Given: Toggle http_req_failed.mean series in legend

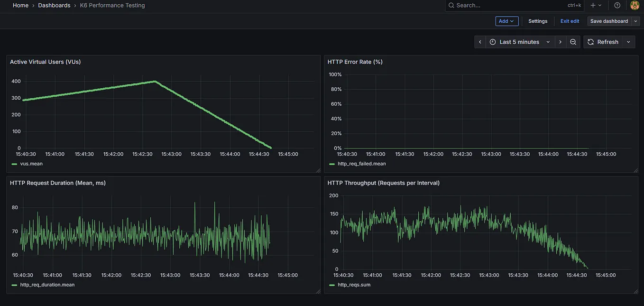Looking at the screenshot, I should point(362,164).
